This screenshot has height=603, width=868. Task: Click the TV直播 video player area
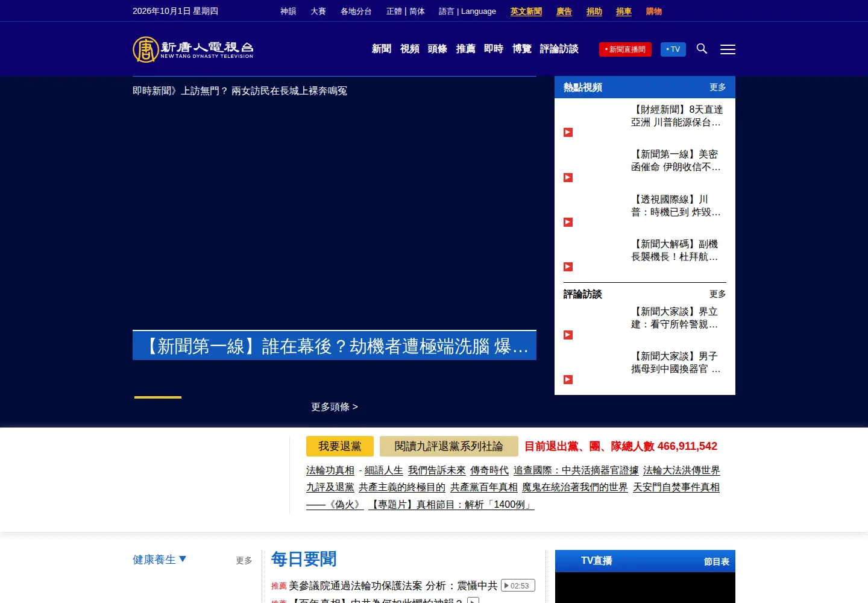pos(645,587)
